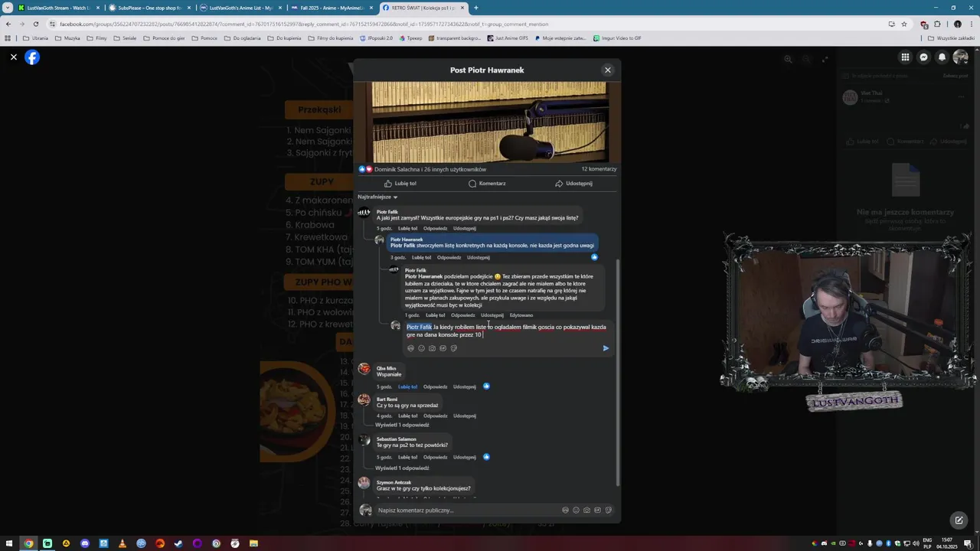Go back in browser history

pyautogui.click(x=8, y=24)
